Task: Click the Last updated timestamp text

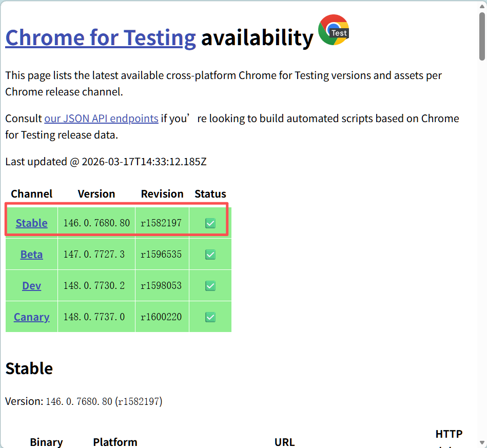Action: (x=106, y=162)
